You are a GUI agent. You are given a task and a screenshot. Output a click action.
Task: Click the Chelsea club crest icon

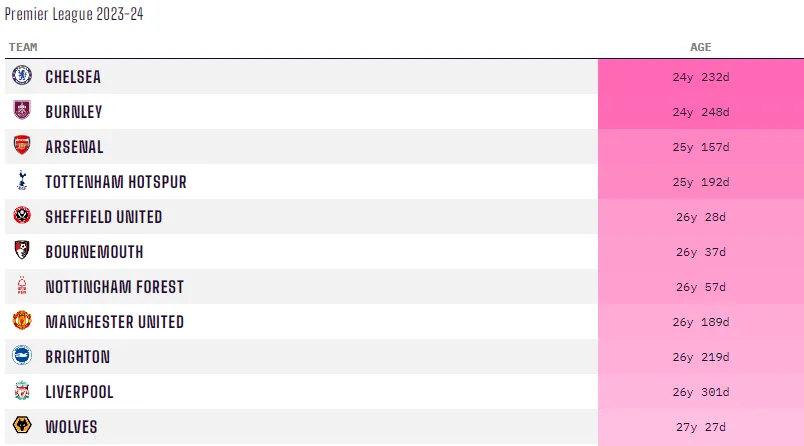click(22, 76)
